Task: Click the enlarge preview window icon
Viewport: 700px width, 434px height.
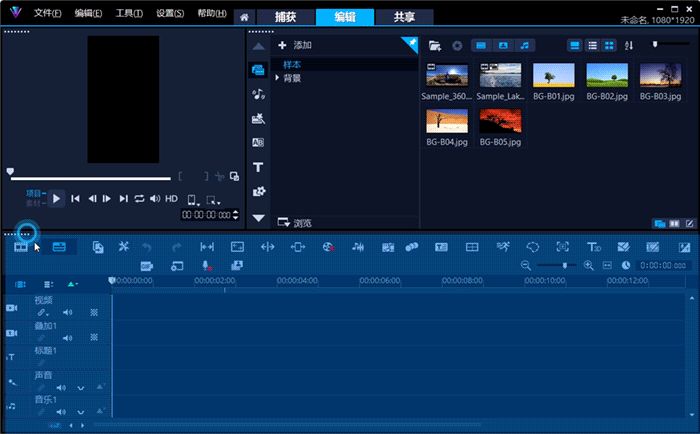Action: [234, 176]
